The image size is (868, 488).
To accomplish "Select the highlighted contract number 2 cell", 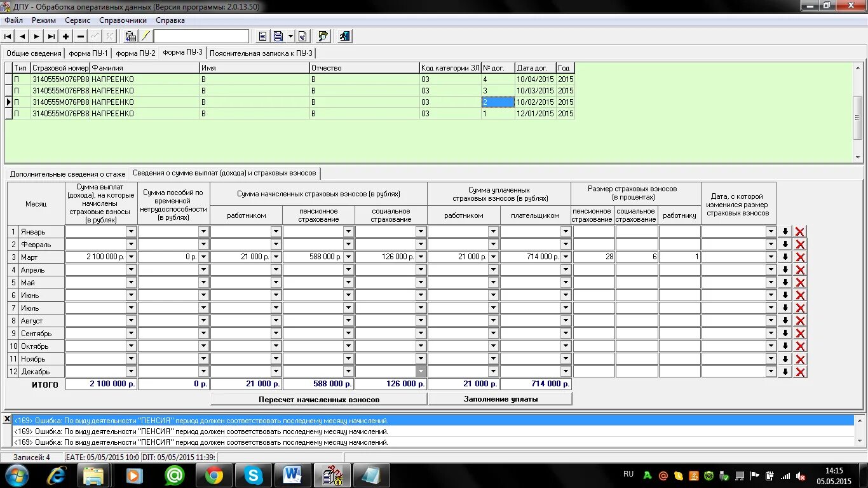I will (x=498, y=102).
